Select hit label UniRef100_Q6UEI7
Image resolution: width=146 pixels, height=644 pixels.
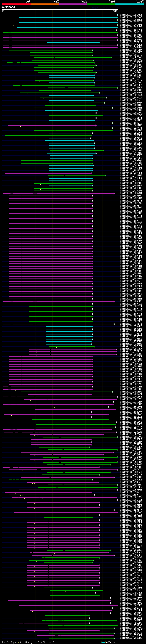point(131,32)
